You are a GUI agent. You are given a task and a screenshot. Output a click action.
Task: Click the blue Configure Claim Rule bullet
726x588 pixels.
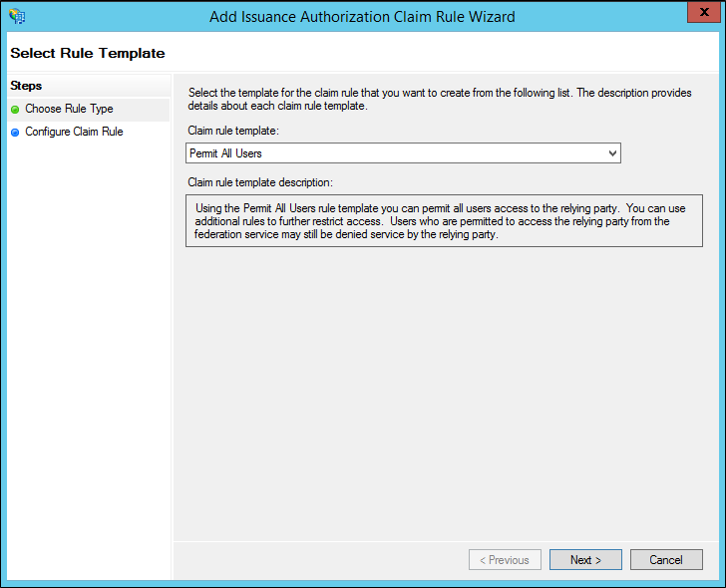(15, 133)
